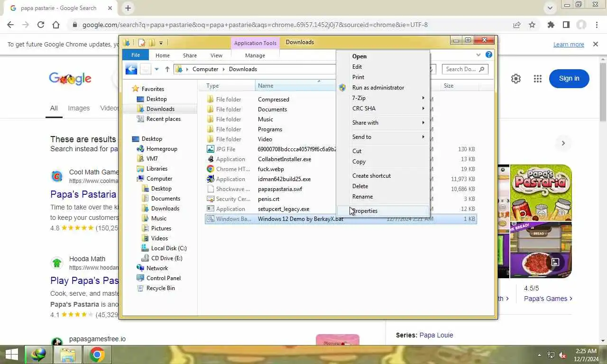
Task: Expand the CRC SHA submenu
Action: 383,109
